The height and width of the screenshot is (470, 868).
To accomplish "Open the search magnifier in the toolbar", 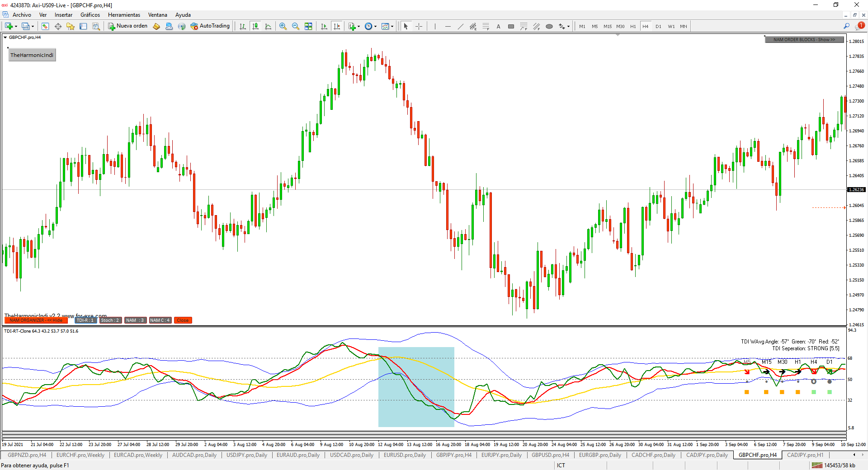I will click(x=846, y=26).
